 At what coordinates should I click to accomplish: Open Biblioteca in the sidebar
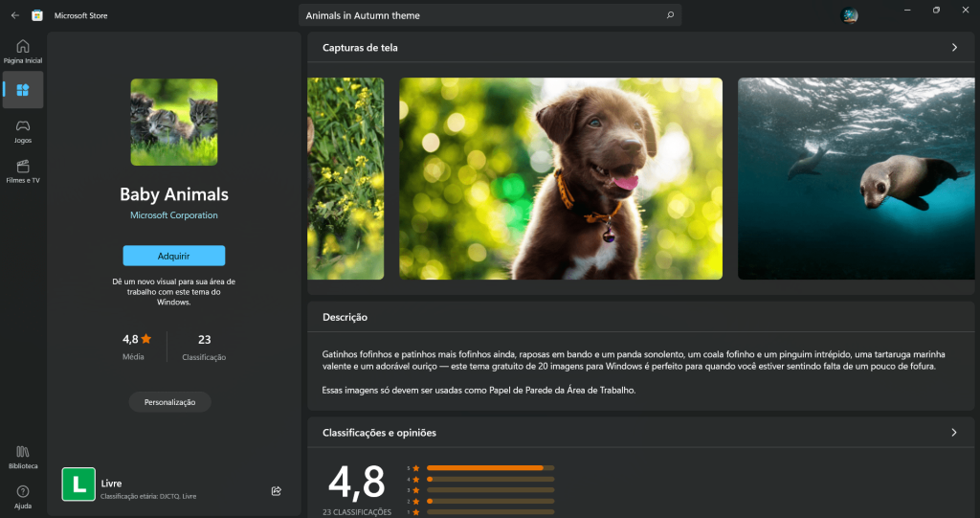click(x=23, y=457)
